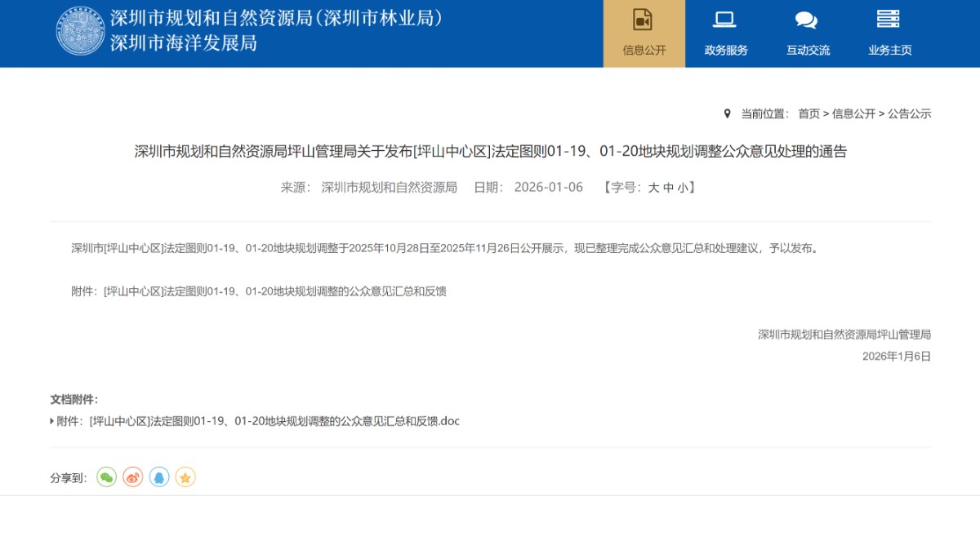The image size is (980, 550).
Task: Click the triangle arrow before the attachment
Action: (x=52, y=422)
